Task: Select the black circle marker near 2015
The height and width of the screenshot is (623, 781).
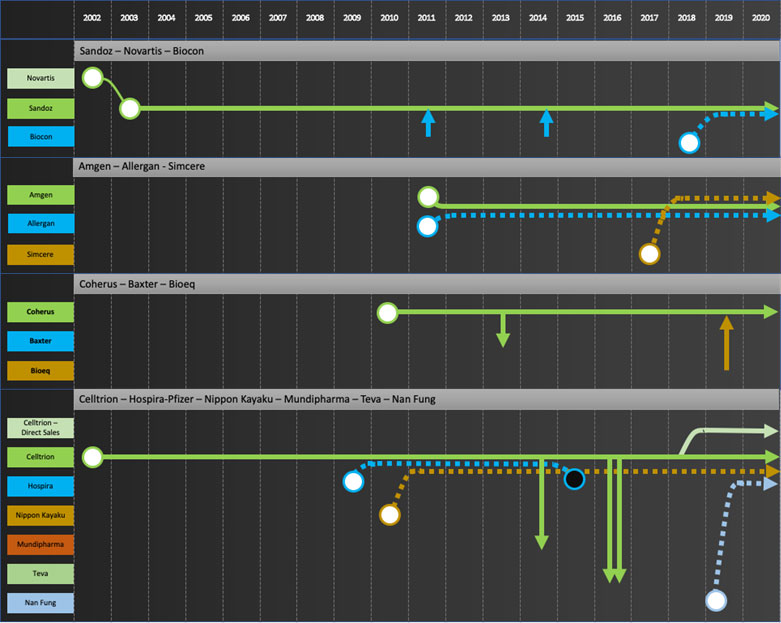Action: (574, 479)
